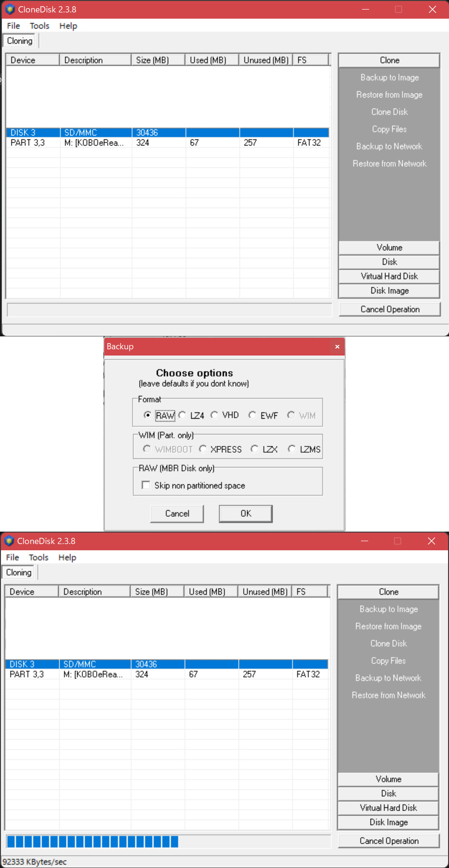449x868 pixels.
Task: Click Restore from Image in the idle CloneDisk window
Action: click(x=389, y=95)
